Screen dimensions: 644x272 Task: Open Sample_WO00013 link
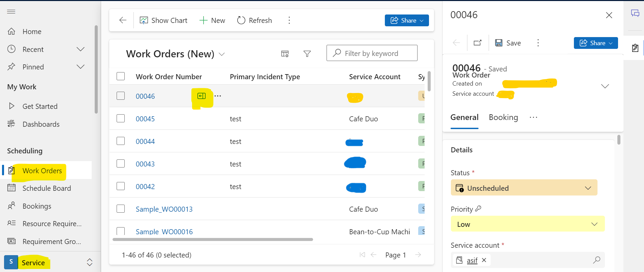coord(164,209)
